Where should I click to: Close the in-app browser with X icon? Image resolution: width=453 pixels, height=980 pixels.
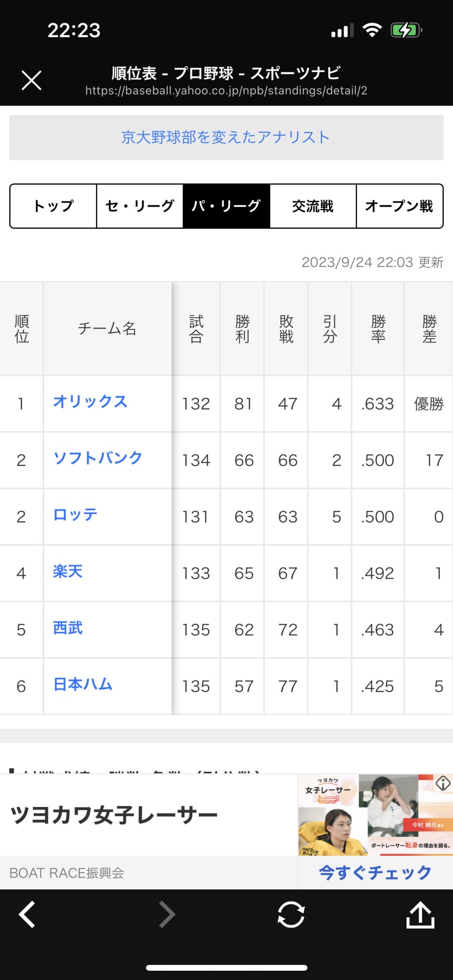31,80
